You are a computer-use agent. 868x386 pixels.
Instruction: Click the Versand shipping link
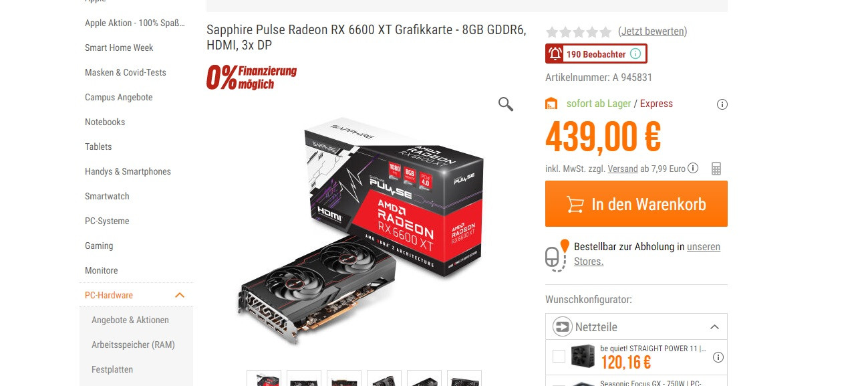[623, 169]
